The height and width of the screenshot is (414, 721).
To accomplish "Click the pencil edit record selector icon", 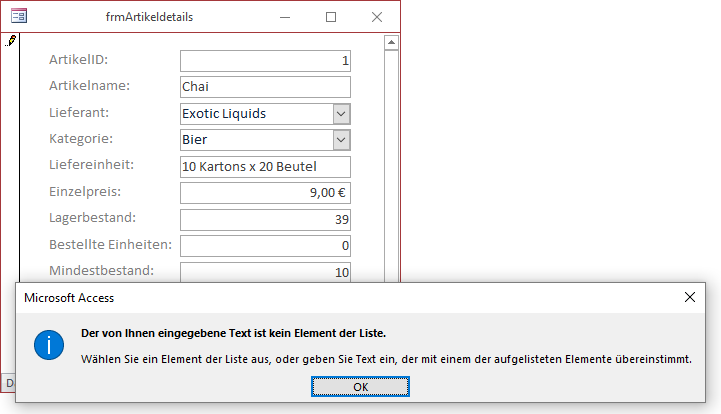I will [11, 41].
